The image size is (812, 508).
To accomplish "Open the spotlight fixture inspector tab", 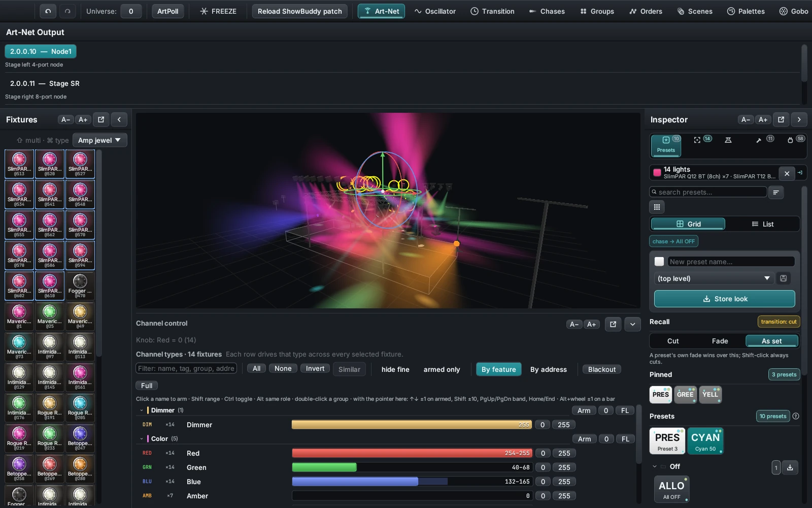I will coord(728,140).
